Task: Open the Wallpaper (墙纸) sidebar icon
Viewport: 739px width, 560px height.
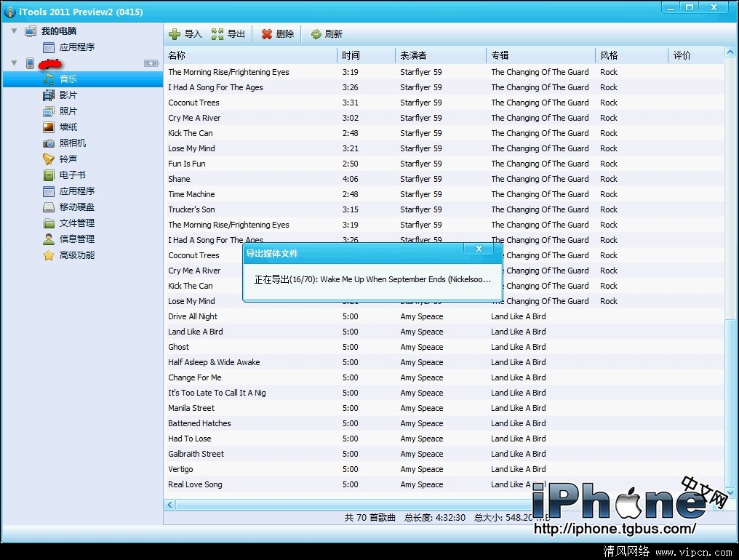Action: (x=49, y=127)
